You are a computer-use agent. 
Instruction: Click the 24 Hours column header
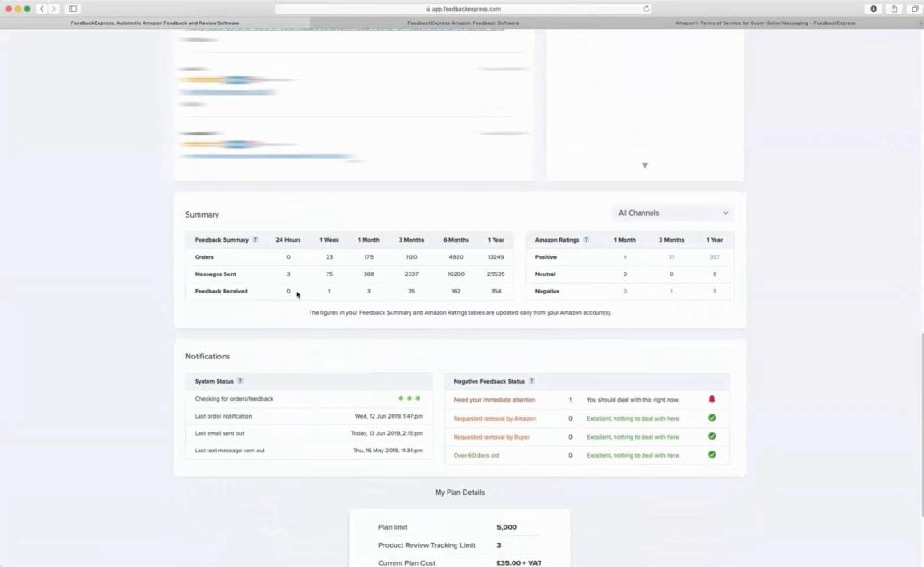[x=288, y=240]
